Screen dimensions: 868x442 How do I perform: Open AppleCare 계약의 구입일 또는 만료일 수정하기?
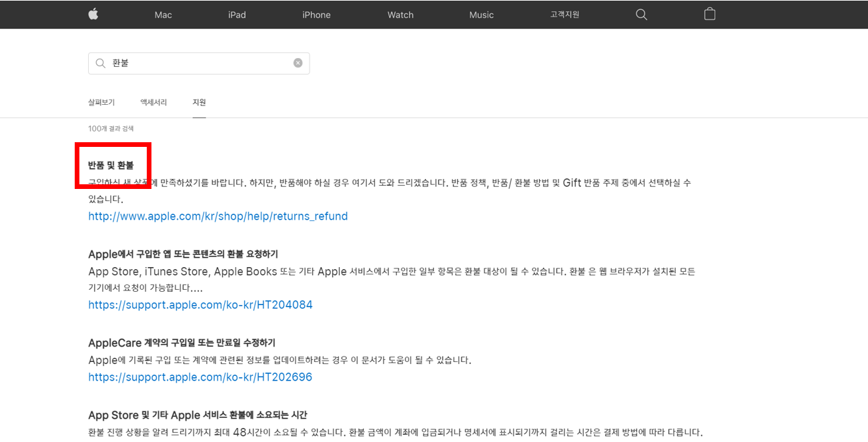tap(181, 343)
